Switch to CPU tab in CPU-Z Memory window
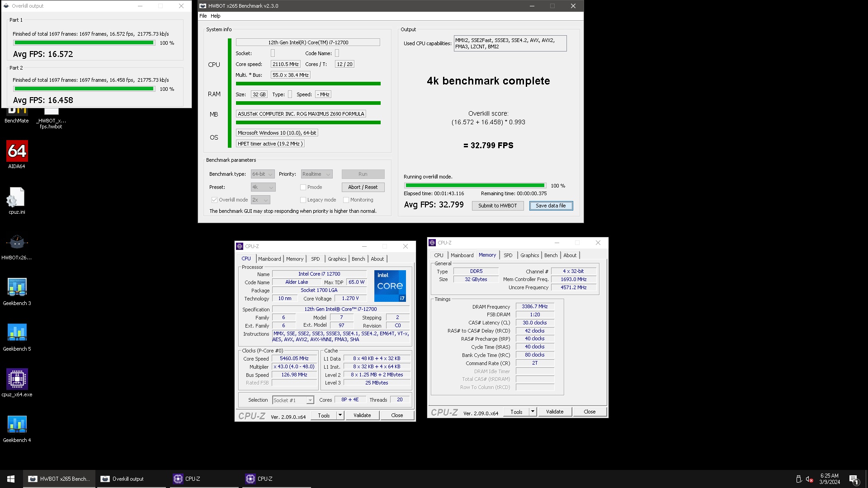The width and height of the screenshot is (868, 488). point(439,255)
